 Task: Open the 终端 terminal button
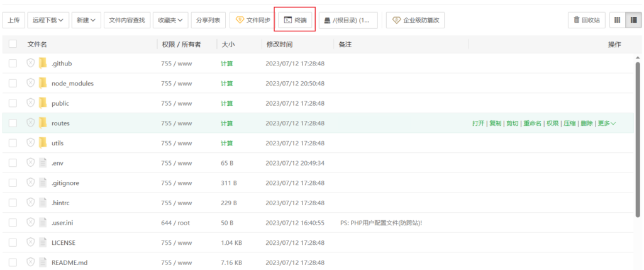pos(295,20)
